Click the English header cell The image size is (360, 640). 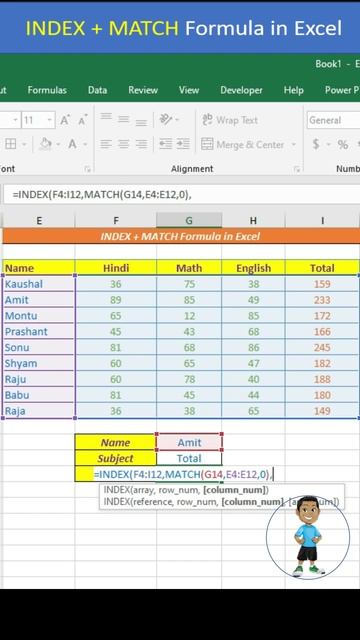[253, 268]
